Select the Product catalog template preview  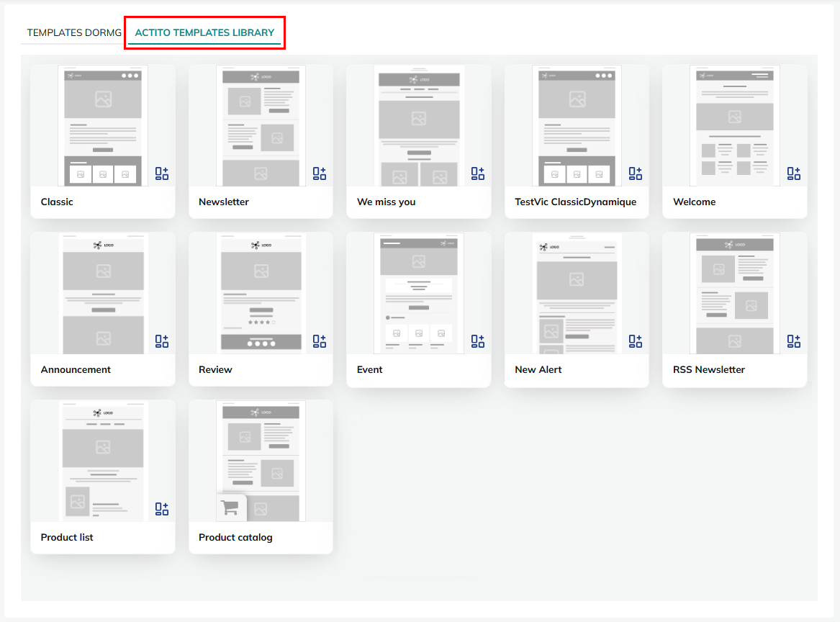pyautogui.click(x=261, y=461)
